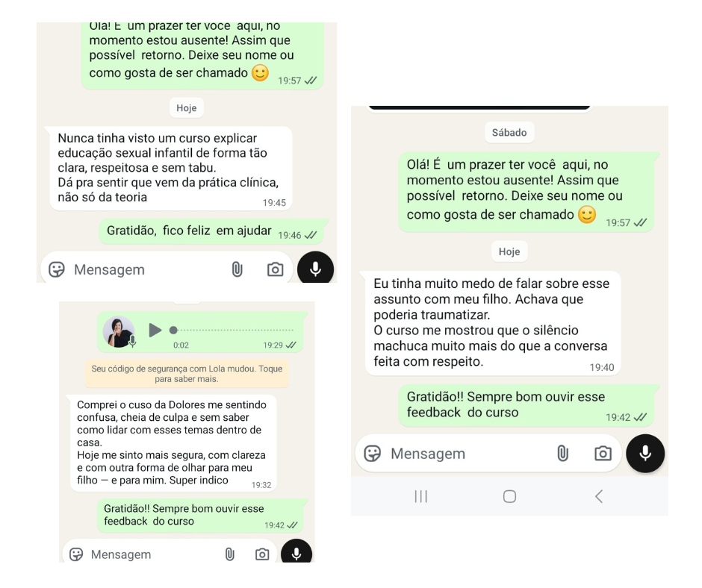
Task: Open the sender photo on the voice message
Action: click(118, 331)
